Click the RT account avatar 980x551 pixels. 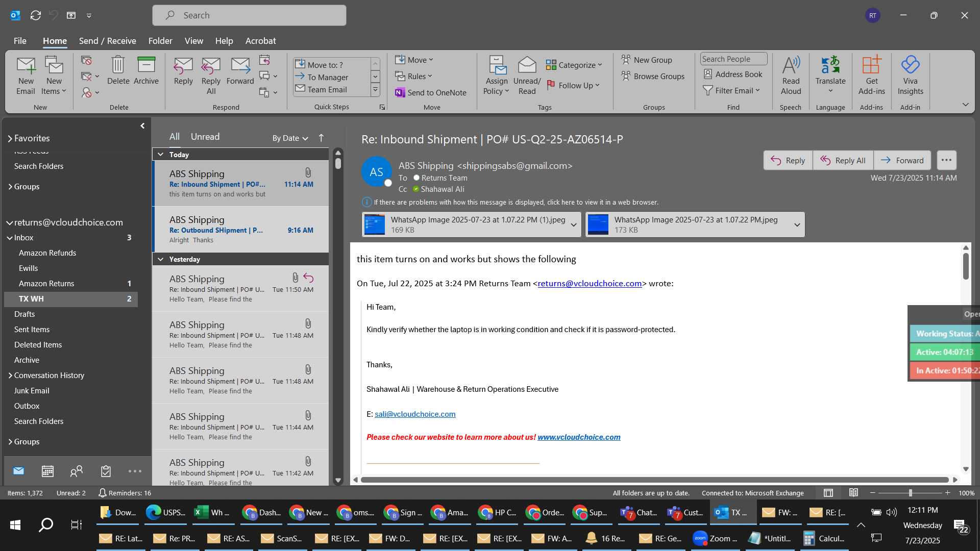(873, 15)
